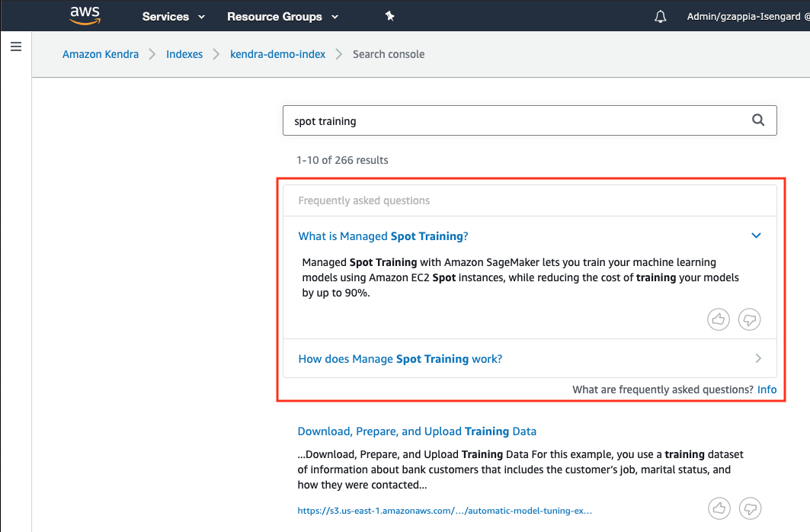
Task: Thumbs down the Download, Prepare, Upload result
Action: click(x=750, y=508)
